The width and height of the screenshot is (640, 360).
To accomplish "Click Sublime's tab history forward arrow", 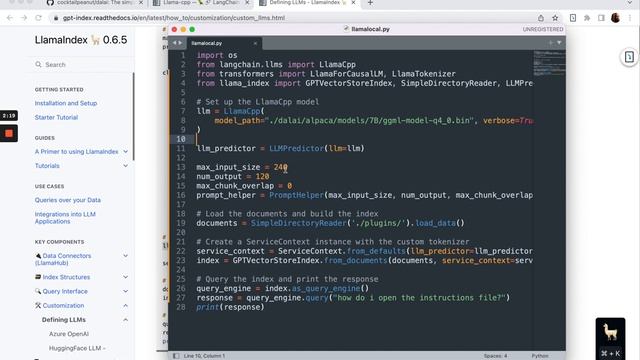I will click(x=180, y=43).
